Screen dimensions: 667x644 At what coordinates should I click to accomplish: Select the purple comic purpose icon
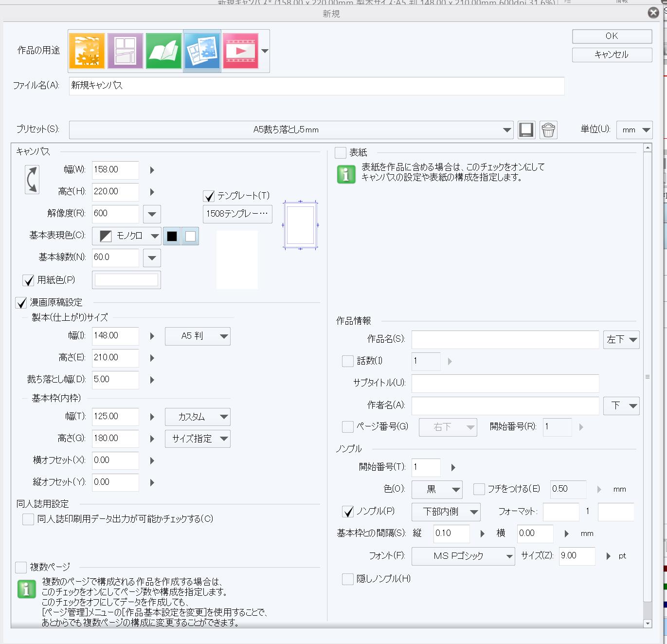pyautogui.click(x=125, y=50)
